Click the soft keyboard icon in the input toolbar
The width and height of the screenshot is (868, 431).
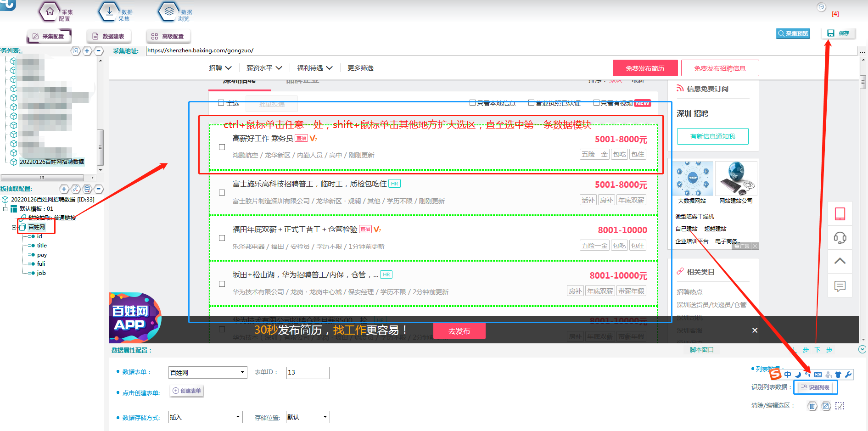tap(817, 375)
